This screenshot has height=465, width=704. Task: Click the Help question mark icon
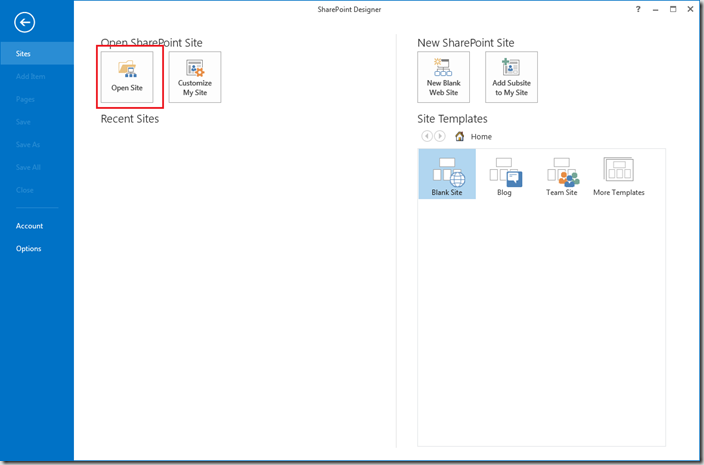pos(638,9)
